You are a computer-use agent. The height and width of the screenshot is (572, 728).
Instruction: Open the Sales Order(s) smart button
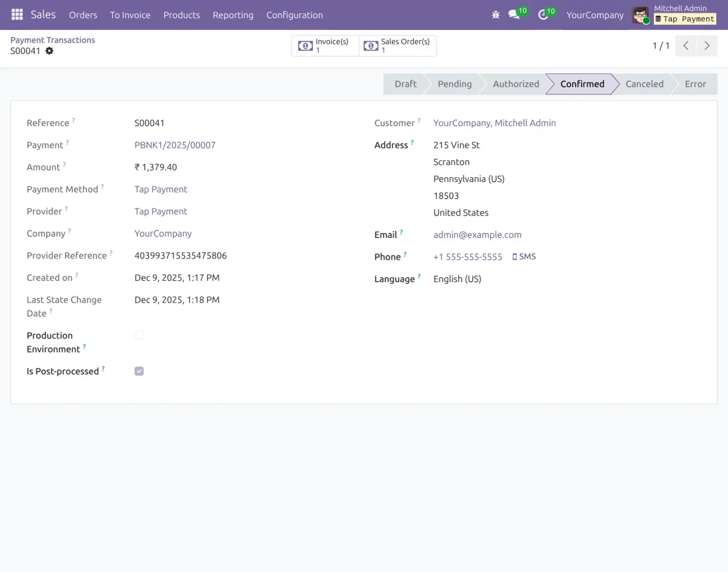(397, 45)
